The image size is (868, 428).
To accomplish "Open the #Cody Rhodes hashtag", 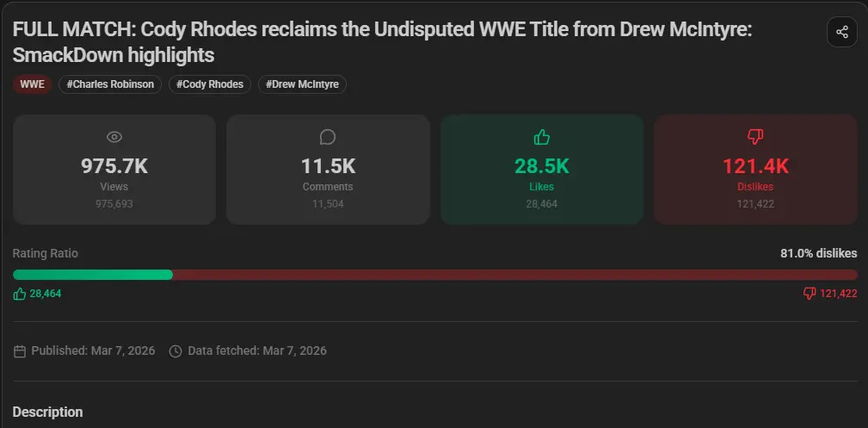I will coord(211,84).
